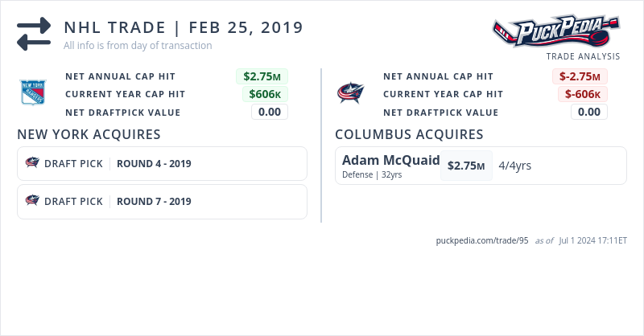This screenshot has width=644, height=336.
Task: Click the puckpedia.com/trade/95 link
Action: (481, 240)
